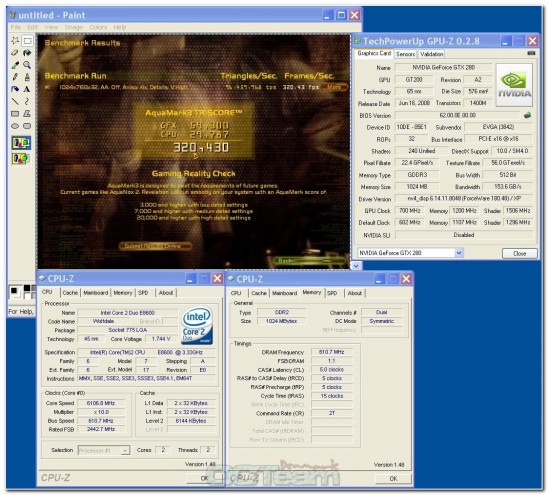Switch to CPU tab in right CPU-Z window

point(236,293)
